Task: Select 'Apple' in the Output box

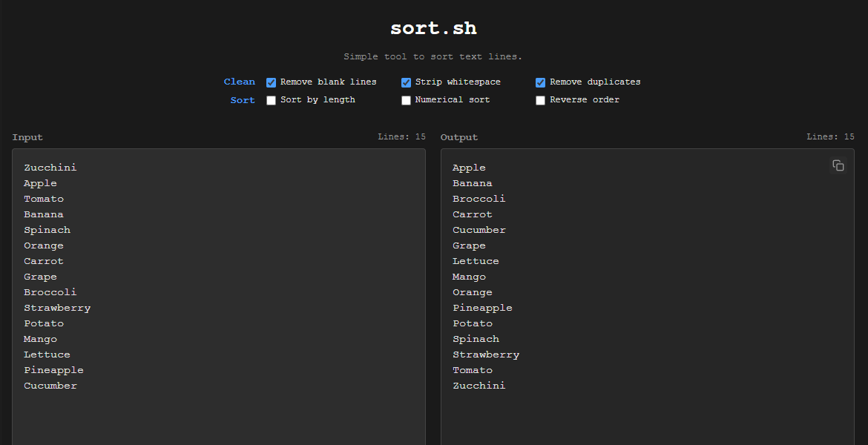Action: 469,168
